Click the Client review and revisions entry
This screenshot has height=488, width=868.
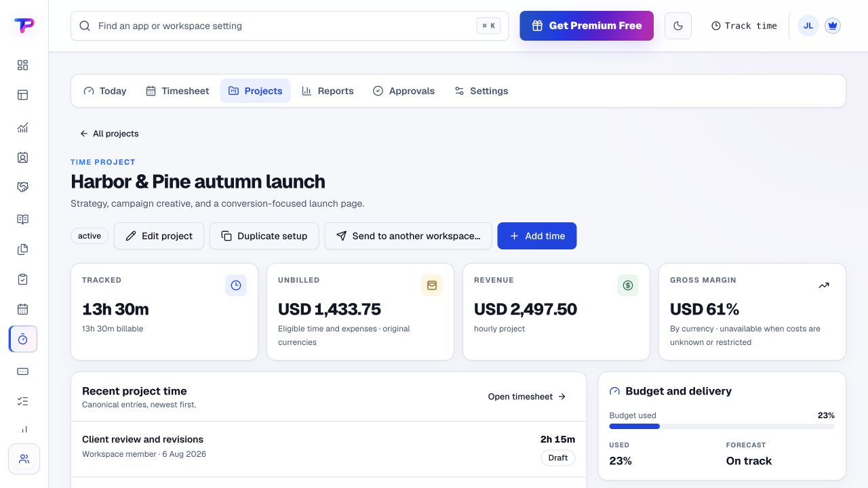[328, 449]
